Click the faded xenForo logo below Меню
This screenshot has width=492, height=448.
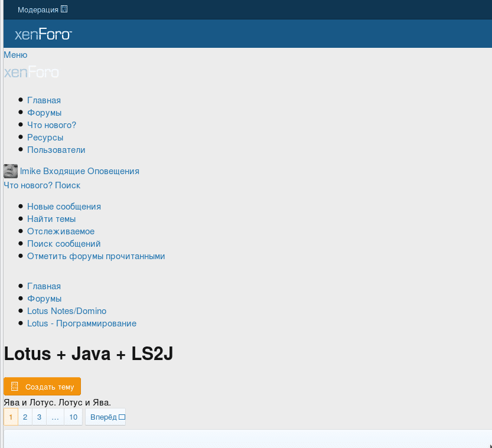pos(31,73)
